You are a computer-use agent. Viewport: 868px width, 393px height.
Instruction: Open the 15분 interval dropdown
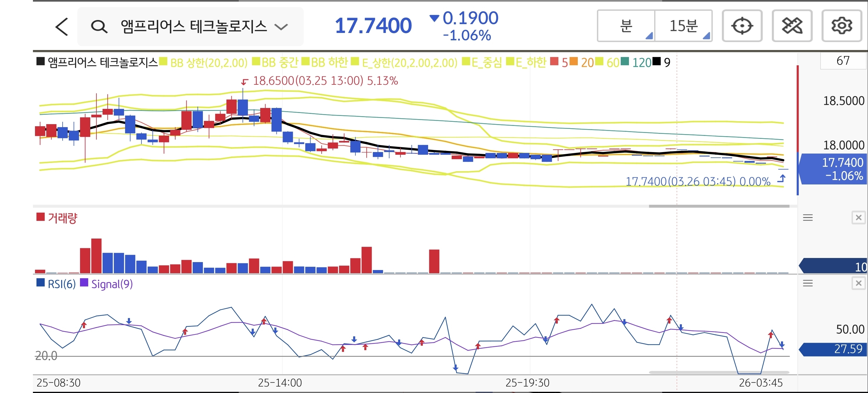pos(683,26)
